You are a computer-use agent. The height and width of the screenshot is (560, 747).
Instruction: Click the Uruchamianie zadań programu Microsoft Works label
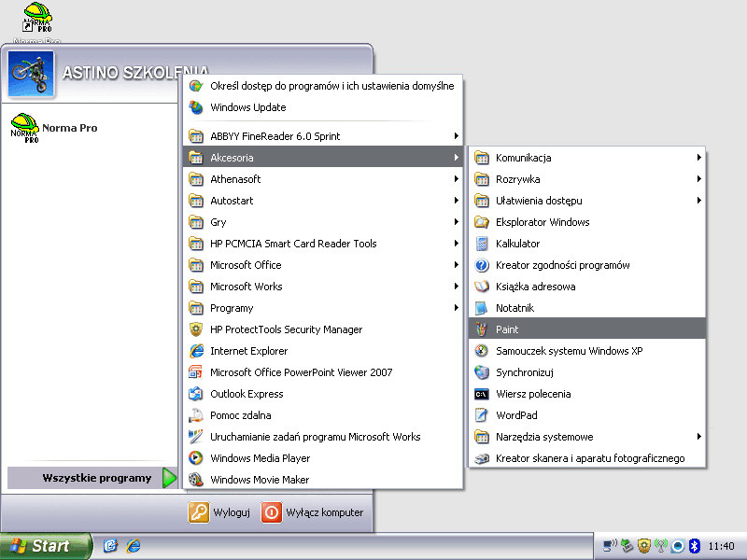point(316,437)
